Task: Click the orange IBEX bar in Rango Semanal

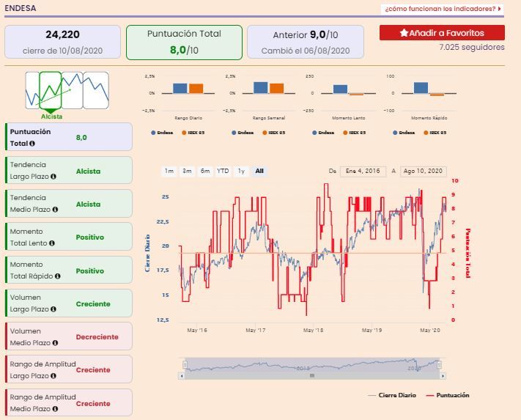Action: point(276,89)
